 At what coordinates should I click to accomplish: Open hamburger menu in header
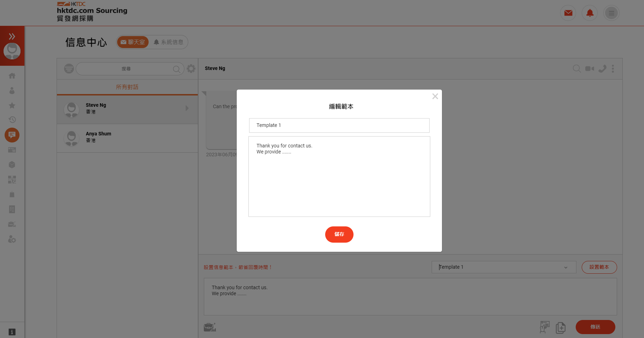(611, 13)
